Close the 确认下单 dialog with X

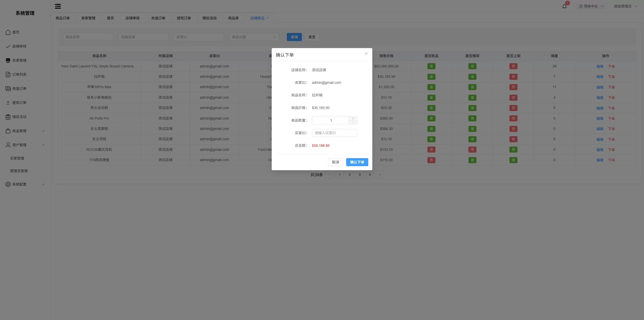pyautogui.click(x=366, y=54)
